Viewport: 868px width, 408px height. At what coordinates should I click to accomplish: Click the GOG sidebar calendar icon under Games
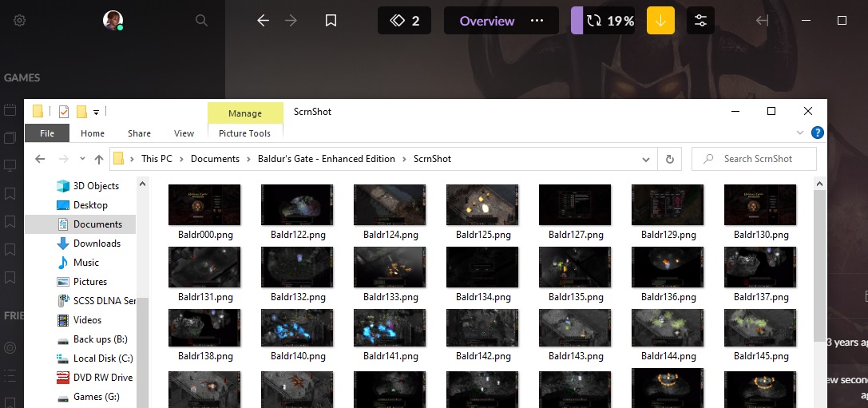[10, 109]
